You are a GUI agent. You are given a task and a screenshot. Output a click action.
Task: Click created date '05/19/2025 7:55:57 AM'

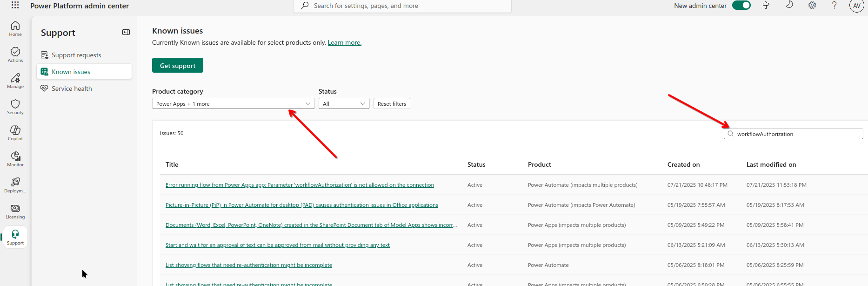(696, 205)
